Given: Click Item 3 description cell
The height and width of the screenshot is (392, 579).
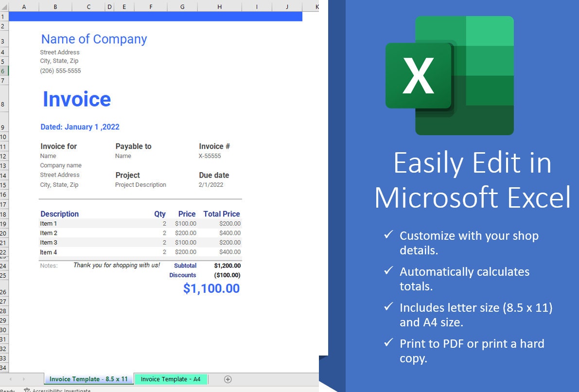Looking at the screenshot, I should (x=49, y=242).
